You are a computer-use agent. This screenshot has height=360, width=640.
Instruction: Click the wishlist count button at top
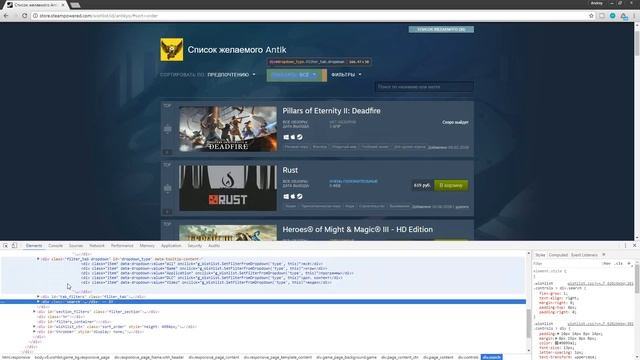pos(441,29)
